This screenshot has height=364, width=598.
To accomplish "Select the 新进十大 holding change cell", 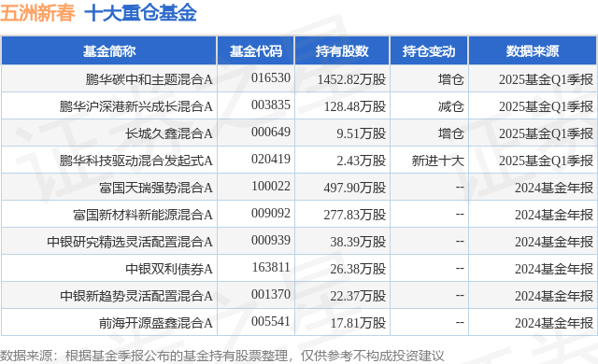I will click(x=437, y=161).
